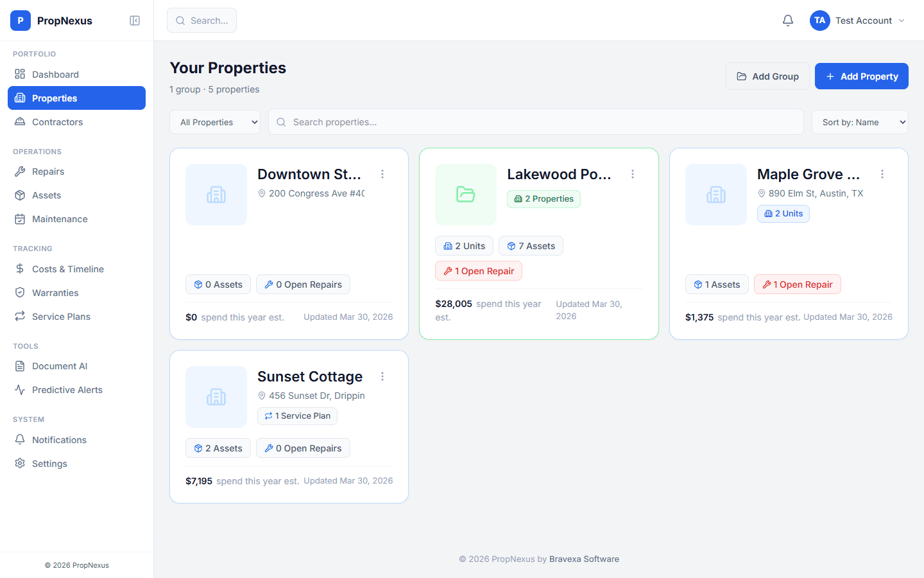
Task: Click the Add Property button
Action: tap(861, 76)
